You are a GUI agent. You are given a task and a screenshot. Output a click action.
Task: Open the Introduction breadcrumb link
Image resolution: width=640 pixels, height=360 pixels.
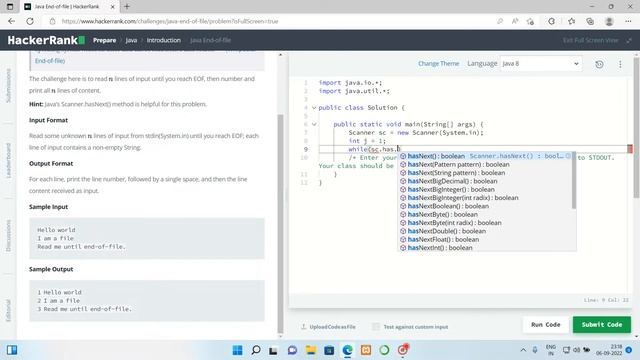click(164, 40)
